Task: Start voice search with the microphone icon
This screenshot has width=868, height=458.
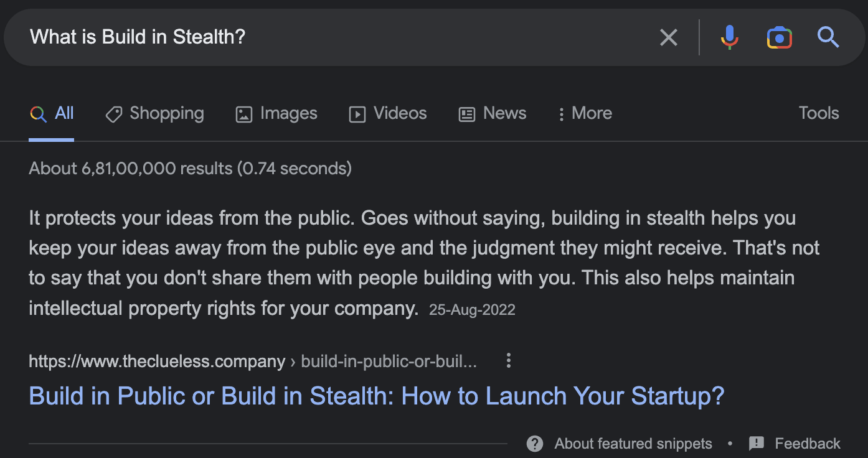Action: [x=729, y=38]
